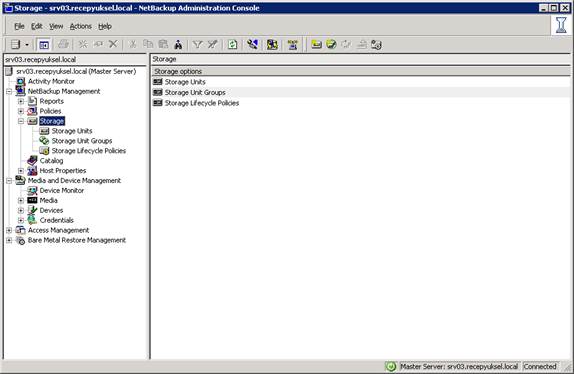574x374 pixels.
Task: Open the Edit menu
Action: pyautogui.click(x=37, y=26)
